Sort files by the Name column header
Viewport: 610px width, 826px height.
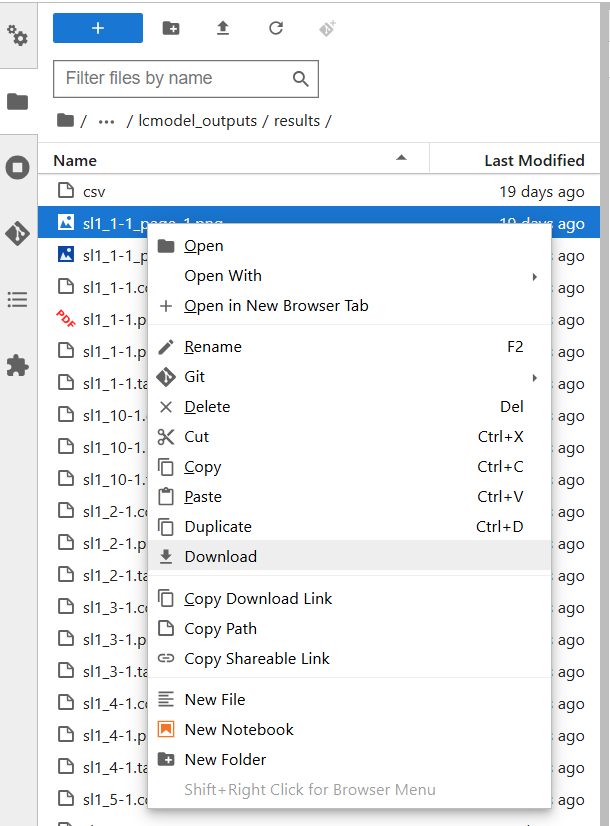pos(76,160)
